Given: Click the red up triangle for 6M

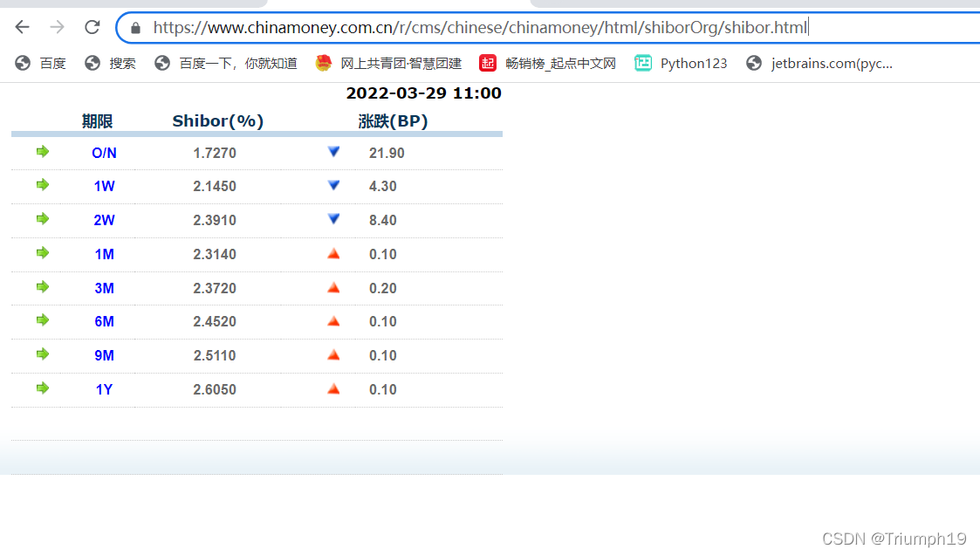Looking at the screenshot, I should click(x=333, y=321).
